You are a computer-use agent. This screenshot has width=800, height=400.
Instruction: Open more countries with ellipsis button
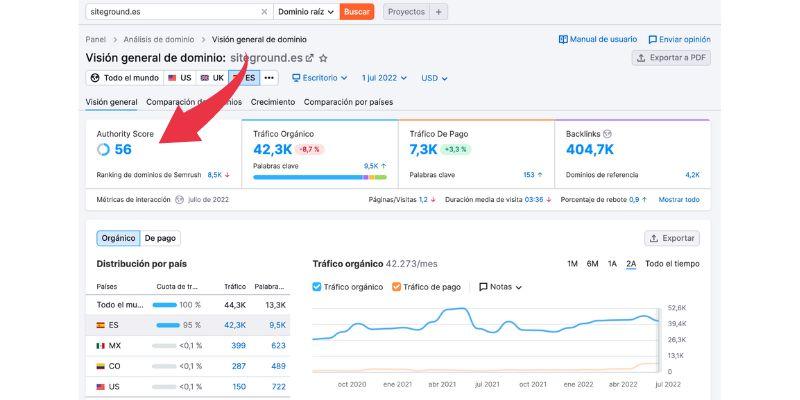269,78
